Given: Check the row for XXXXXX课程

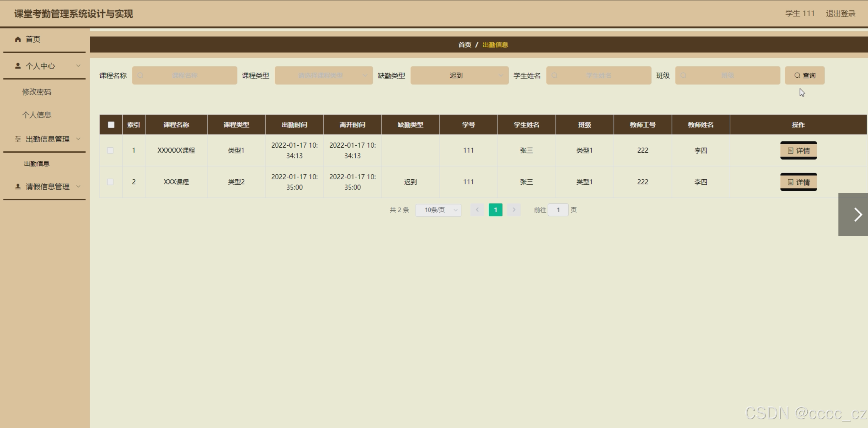Looking at the screenshot, I should [x=110, y=150].
